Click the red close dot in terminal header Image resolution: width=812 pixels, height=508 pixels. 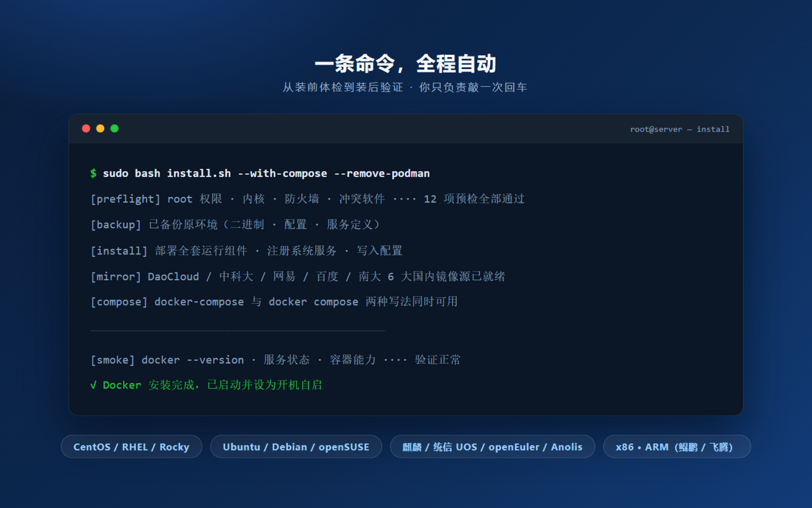coord(86,129)
